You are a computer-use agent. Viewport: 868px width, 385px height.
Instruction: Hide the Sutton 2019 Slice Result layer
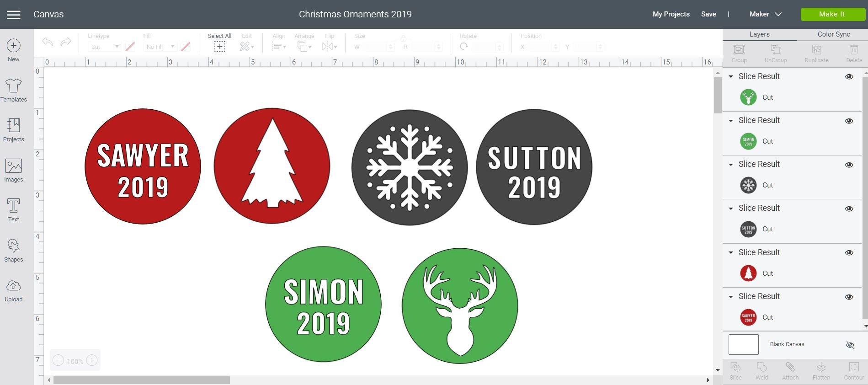point(849,209)
